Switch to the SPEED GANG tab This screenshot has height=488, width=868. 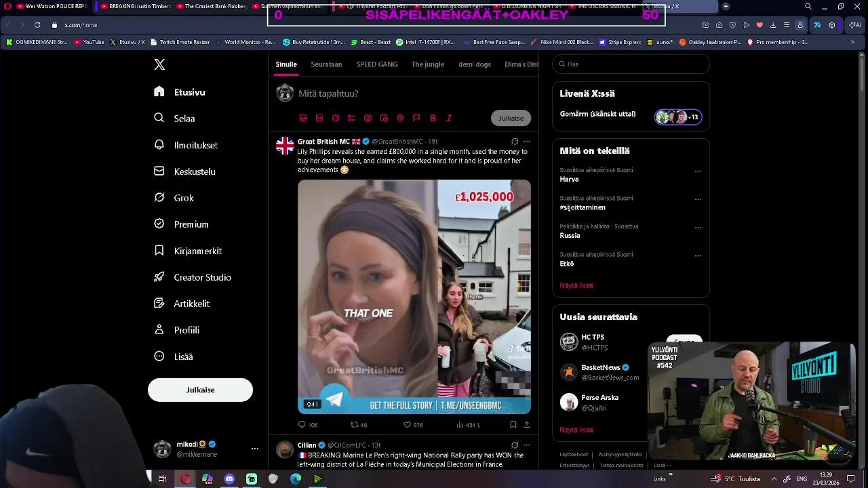pyautogui.click(x=377, y=64)
